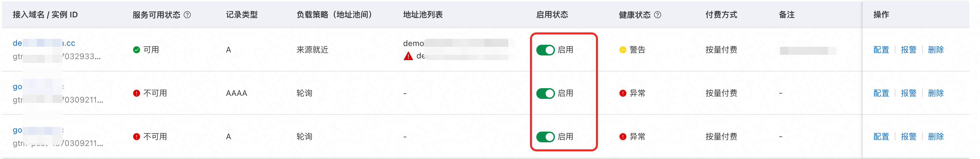Click the help icon beside 健康状态 header

658,15
